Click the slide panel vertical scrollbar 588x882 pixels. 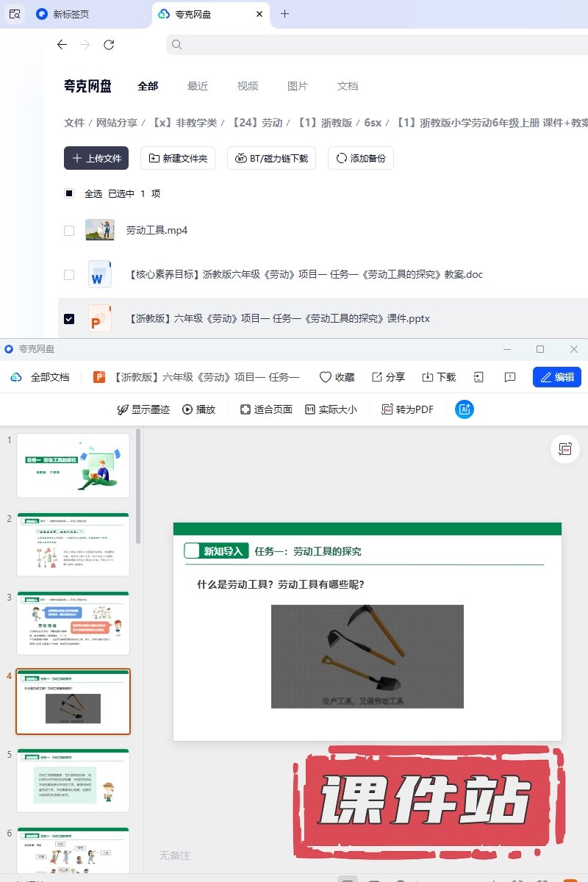138,485
